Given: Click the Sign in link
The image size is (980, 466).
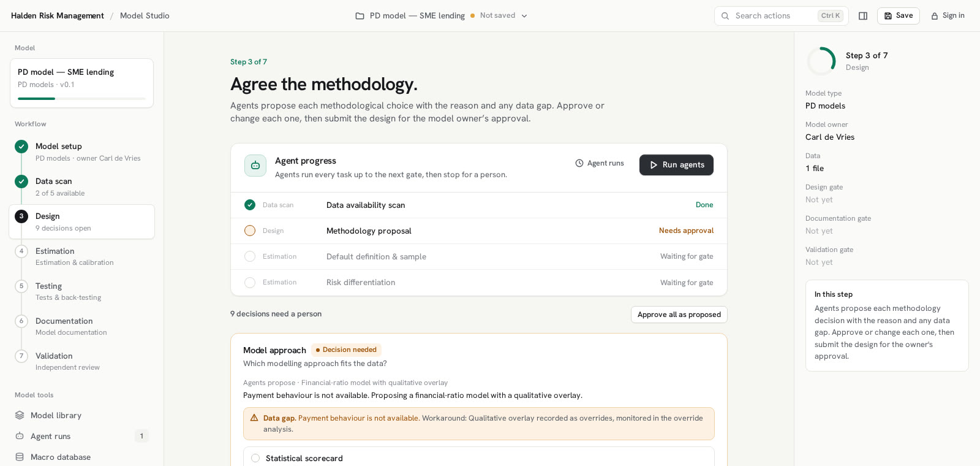Looking at the screenshot, I should click(948, 16).
